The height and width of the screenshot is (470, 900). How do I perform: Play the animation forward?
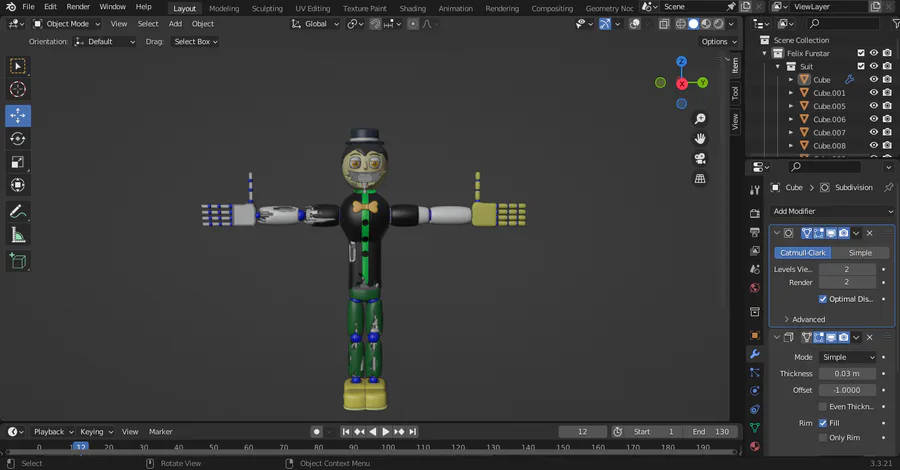pos(386,432)
